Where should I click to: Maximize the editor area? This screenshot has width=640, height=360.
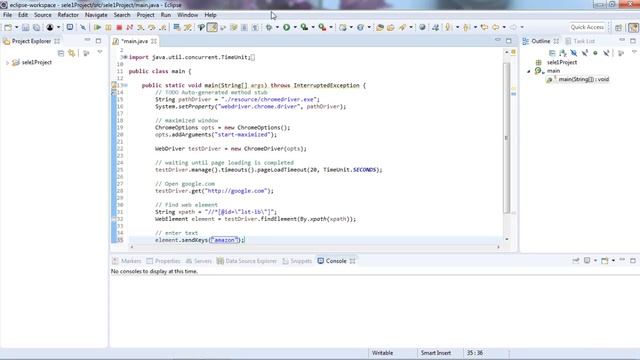(x=509, y=40)
